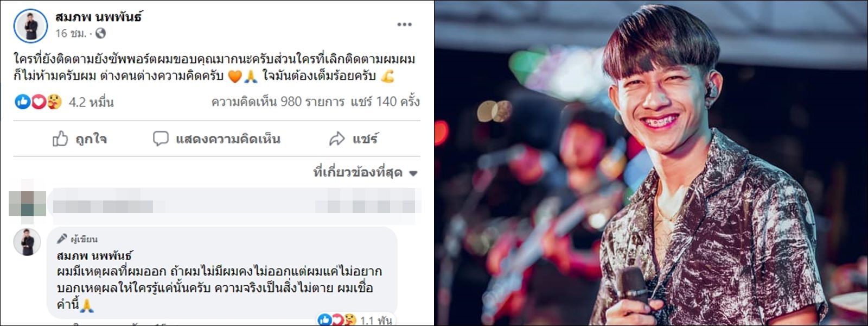Open the แชร์ 140 ครั้ง shares list

pyautogui.click(x=385, y=102)
